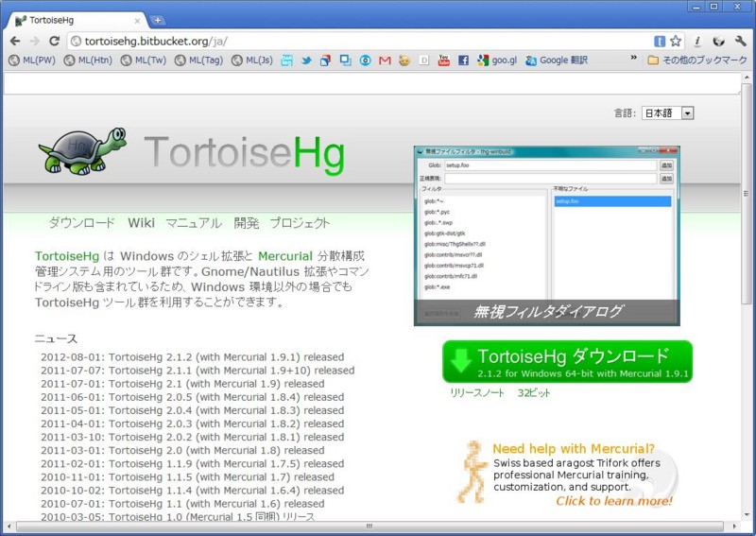Click the '2011-03-10: TortoiseHg 2.0.2' news entry
The height and width of the screenshot is (536, 756).
click(x=193, y=437)
